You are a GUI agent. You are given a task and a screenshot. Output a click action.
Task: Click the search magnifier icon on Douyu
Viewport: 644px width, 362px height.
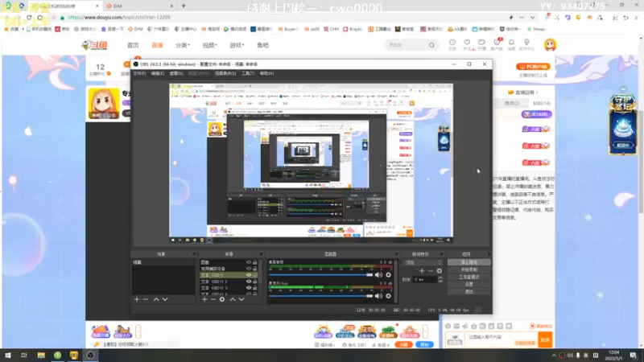coord(431,45)
